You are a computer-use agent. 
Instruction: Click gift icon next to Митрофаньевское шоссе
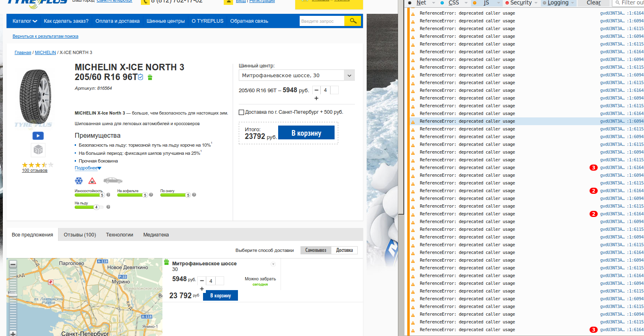click(166, 262)
